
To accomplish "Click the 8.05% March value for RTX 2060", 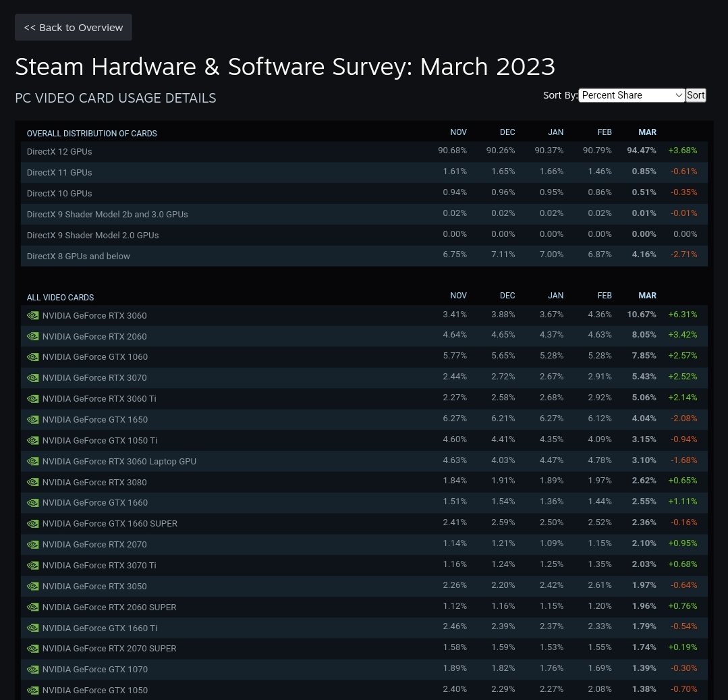I will [644, 335].
